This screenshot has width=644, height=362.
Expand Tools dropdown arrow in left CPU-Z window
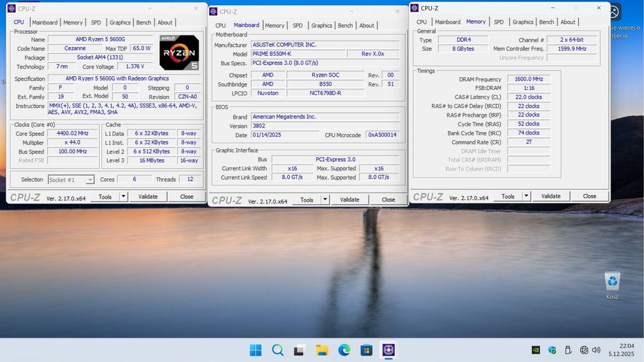123,197
